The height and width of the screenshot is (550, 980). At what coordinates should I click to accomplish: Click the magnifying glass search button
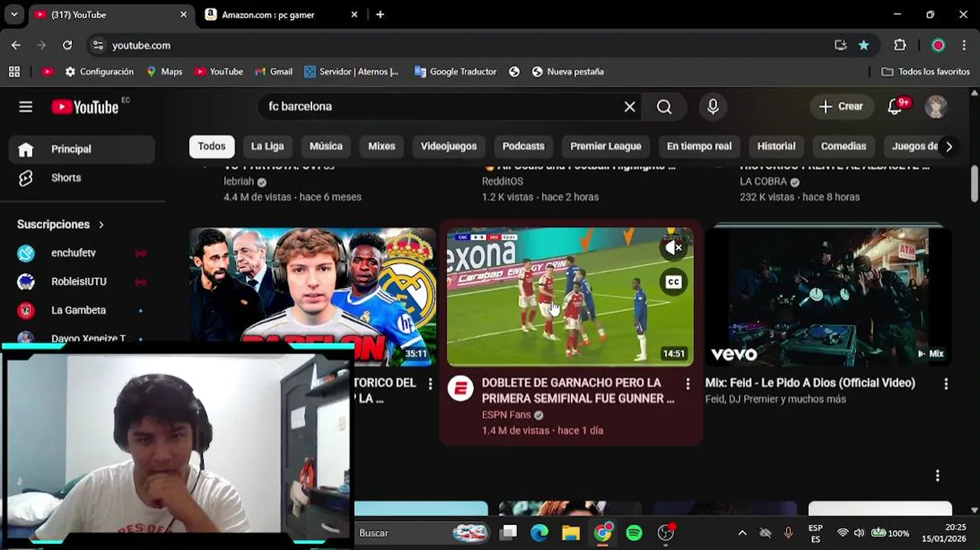(664, 107)
